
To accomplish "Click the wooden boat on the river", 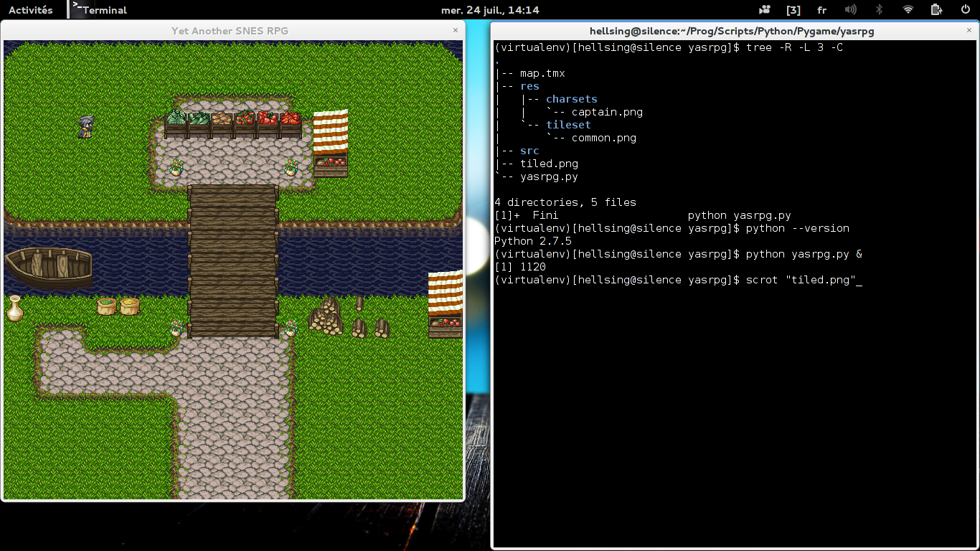I will coord(50,267).
